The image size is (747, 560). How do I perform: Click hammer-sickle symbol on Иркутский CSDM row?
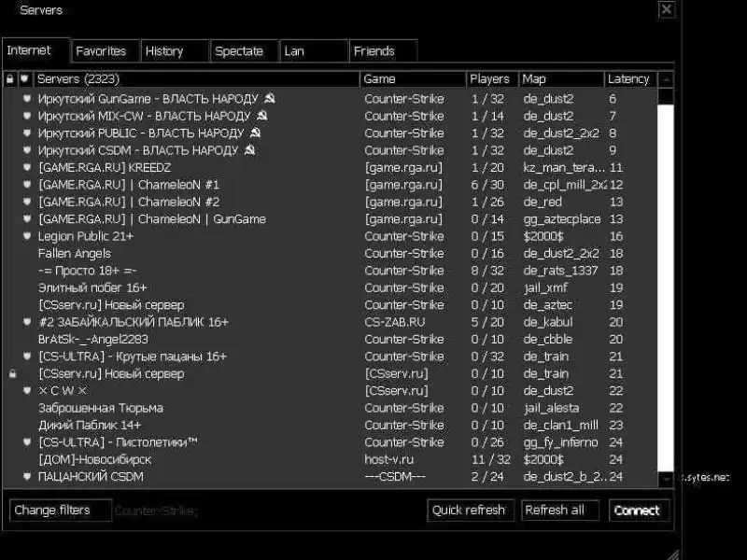[249, 150]
